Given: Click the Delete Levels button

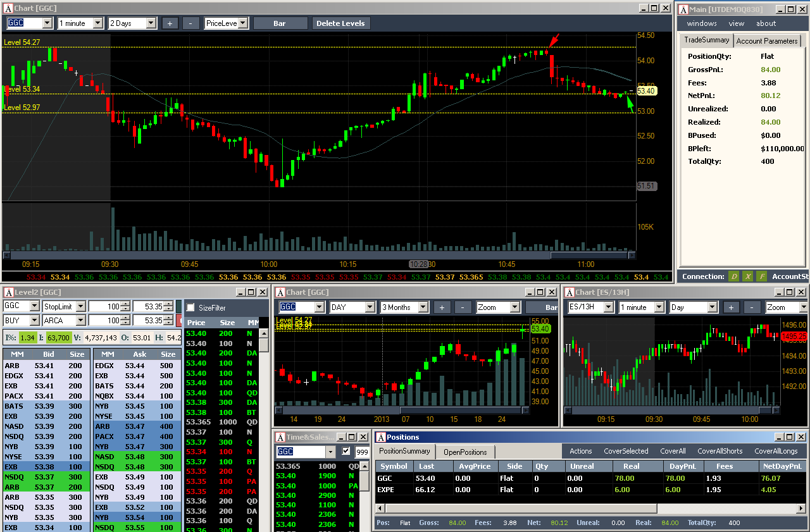Looking at the screenshot, I should pos(340,23).
